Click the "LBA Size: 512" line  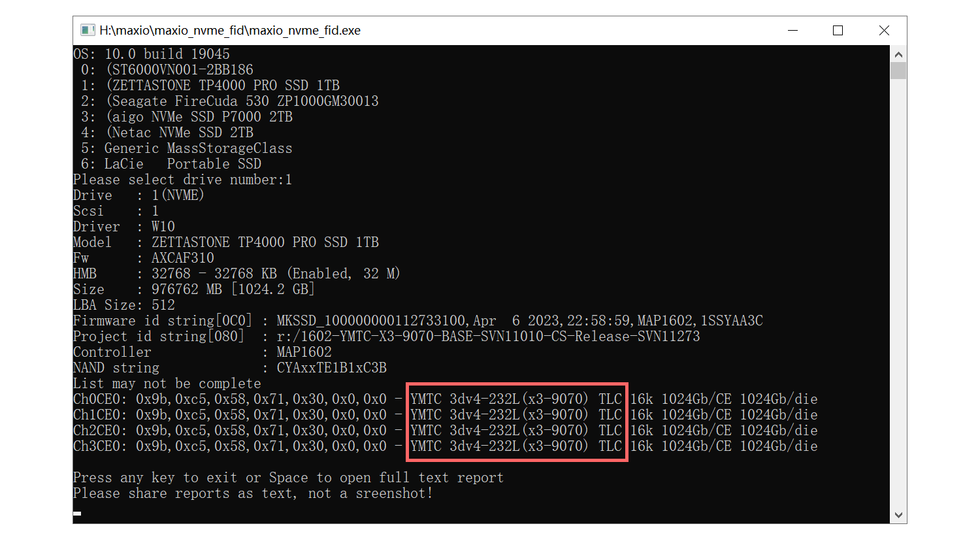click(x=124, y=305)
